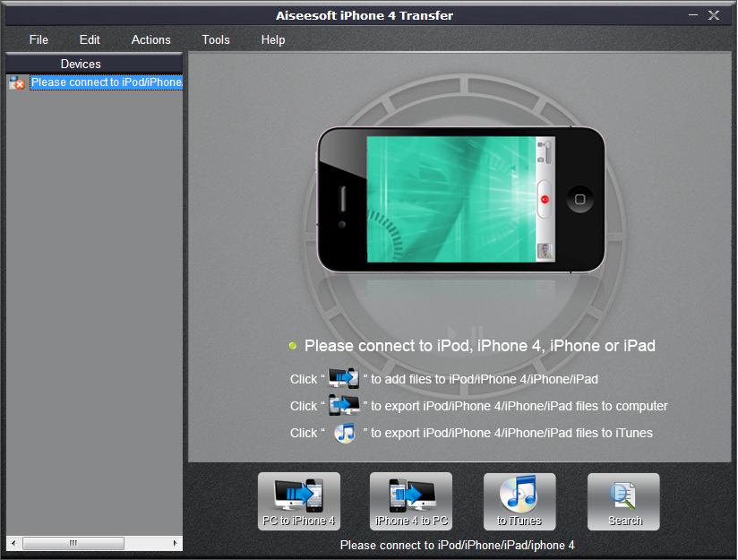Click the iPhone 4 preview image
The image size is (738, 560).
coord(460,199)
